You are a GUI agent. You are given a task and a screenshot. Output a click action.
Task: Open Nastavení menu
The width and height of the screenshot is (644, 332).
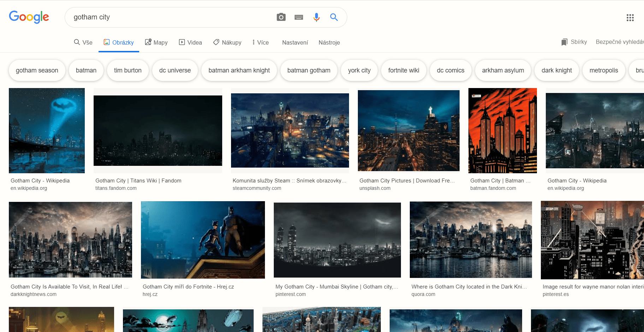coord(295,42)
